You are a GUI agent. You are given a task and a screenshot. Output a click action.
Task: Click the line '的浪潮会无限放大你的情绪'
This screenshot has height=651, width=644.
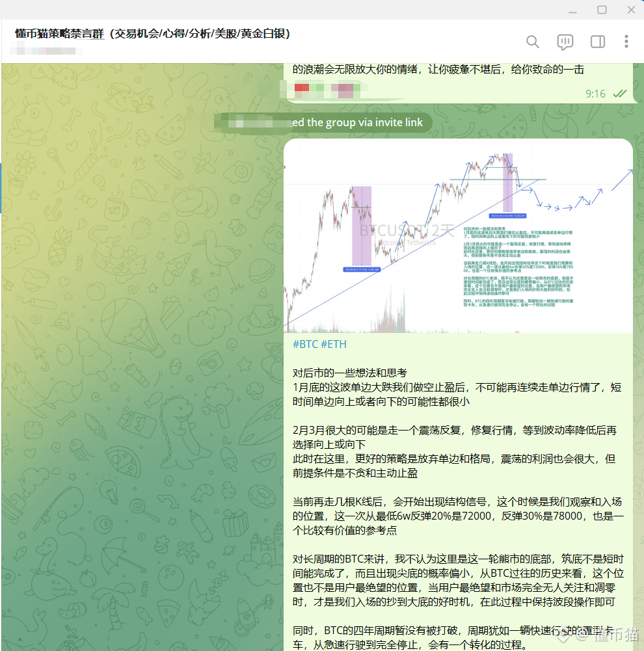point(438,70)
